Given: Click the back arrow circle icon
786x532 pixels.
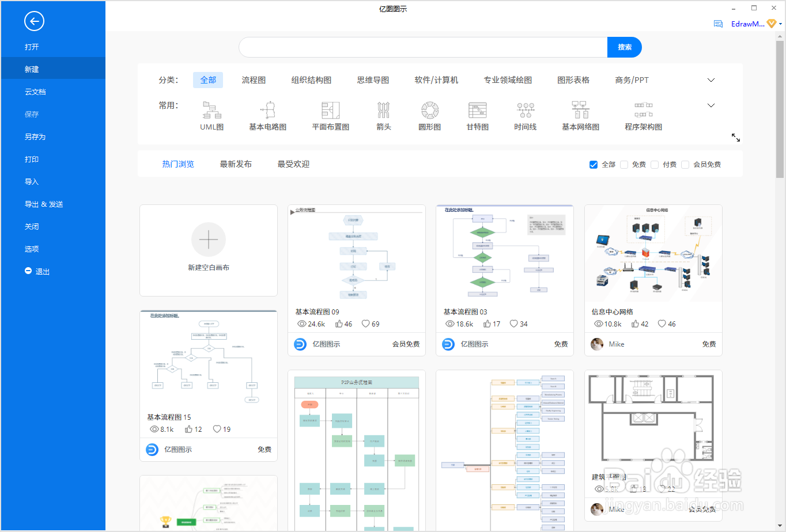Looking at the screenshot, I should pos(35,21).
